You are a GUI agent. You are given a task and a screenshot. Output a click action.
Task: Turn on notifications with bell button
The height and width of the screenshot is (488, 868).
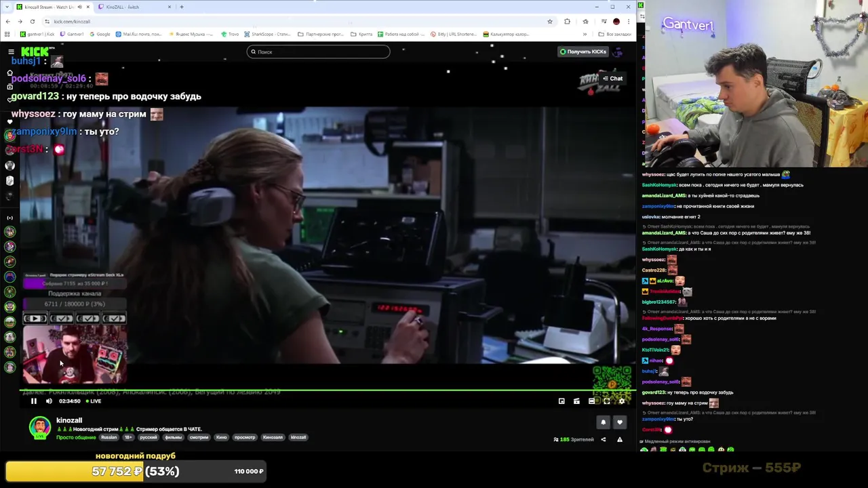[603, 422]
